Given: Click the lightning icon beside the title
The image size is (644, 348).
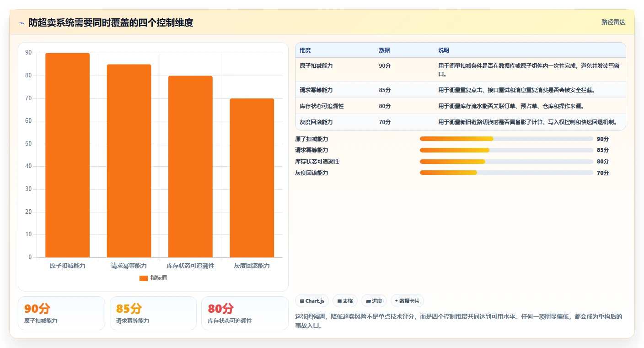Looking at the screenshot, I should [x=22, y=22].
